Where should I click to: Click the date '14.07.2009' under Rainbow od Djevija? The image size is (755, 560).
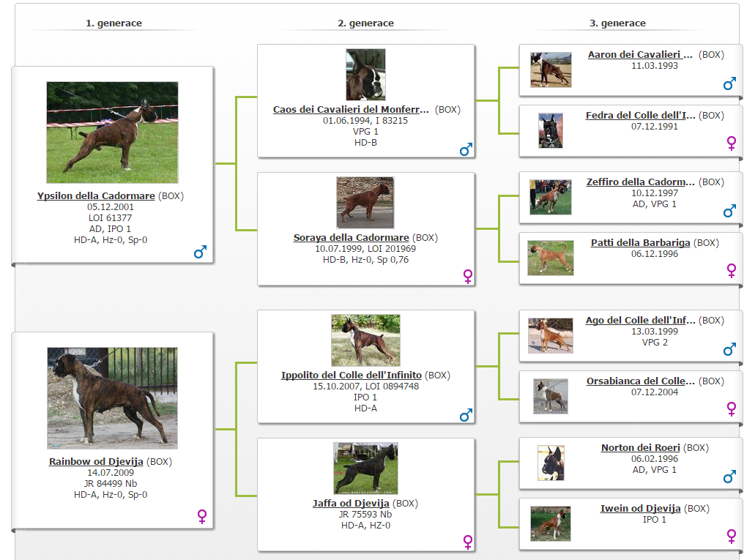[x=111, y=473]
